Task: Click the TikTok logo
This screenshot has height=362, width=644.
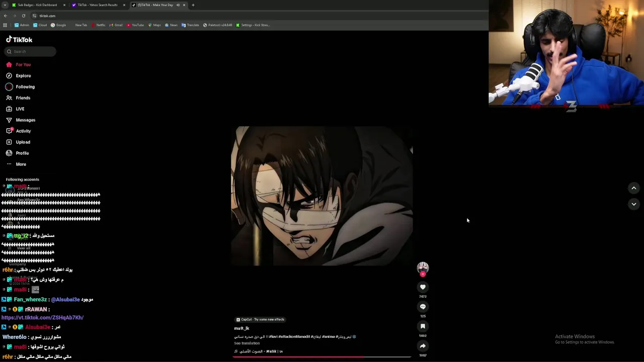Action: point(19,39)
